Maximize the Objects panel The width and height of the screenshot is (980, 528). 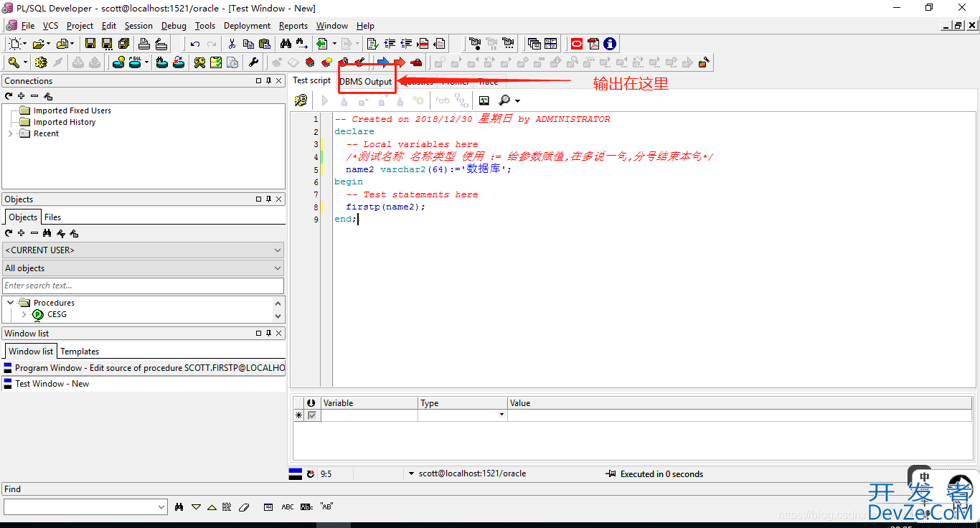click(x=259, y=199)
